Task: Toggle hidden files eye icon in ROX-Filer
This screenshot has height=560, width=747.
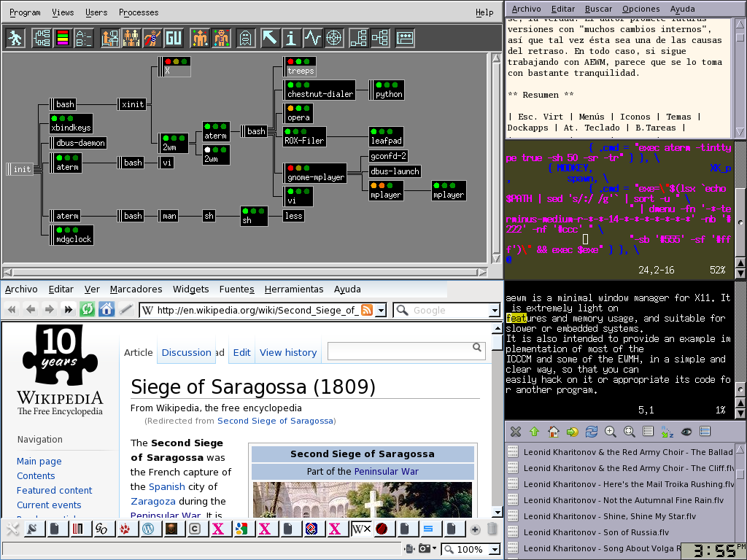Action: click(x=686, y=432)
